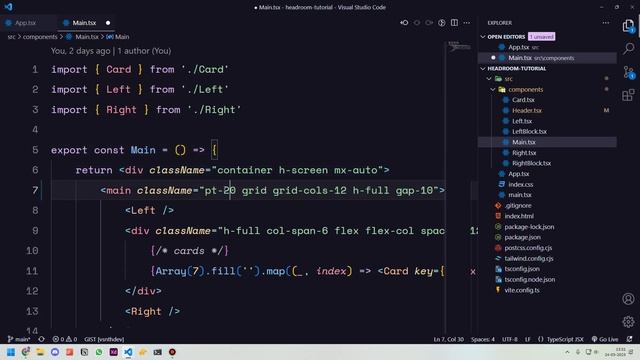640x360 pixels.
Task: Switch to VS Code taskbar icon
Action: (128, 352)
